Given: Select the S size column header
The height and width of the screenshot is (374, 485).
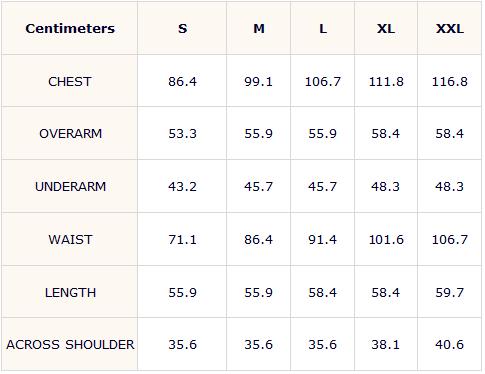Looking at the screenshot, I should (182, 28).
